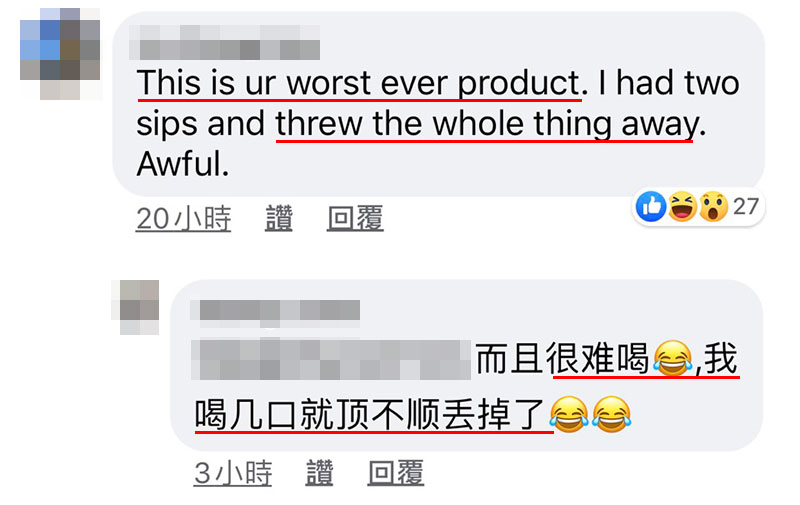The height and width of the screenshot is (505, 800).
Task: Open the 20小時 timestamp link
Action: [183, 218]
